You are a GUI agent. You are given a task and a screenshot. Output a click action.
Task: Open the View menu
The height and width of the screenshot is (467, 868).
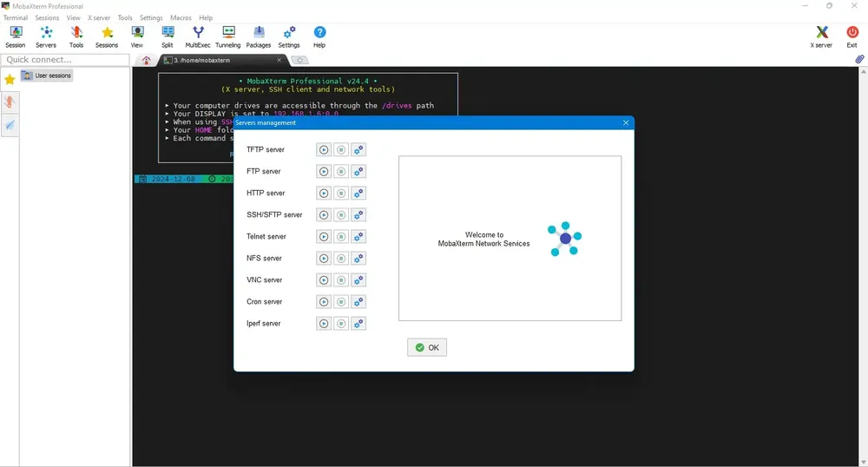coord(74,17)
